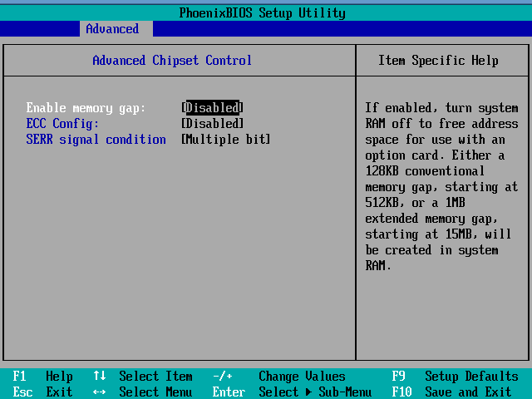Change the Multiple bit value
The width and height of the screenshot is (532, 399).
coord(225,140)
